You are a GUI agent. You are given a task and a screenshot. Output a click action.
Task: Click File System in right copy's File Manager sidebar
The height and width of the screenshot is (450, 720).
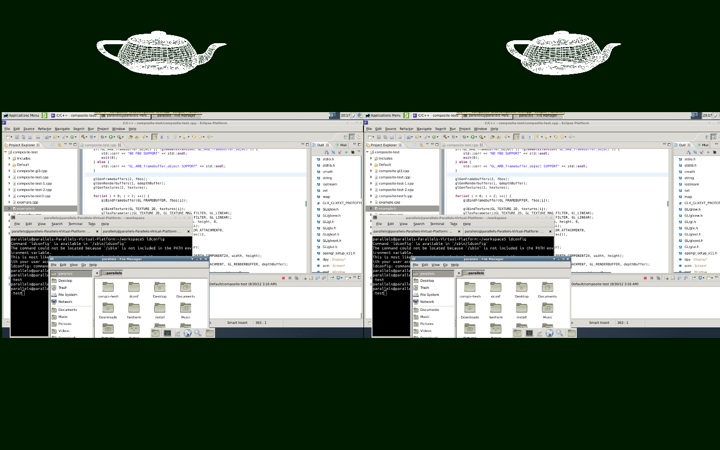click(x=427, y=295)
